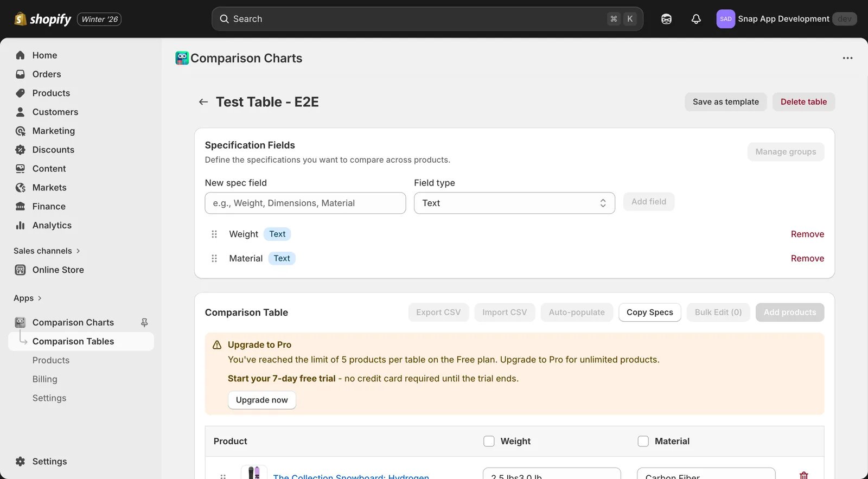
Task: Expand the Sales channels section
Action: pyautogui.click(x=47, y=251)
